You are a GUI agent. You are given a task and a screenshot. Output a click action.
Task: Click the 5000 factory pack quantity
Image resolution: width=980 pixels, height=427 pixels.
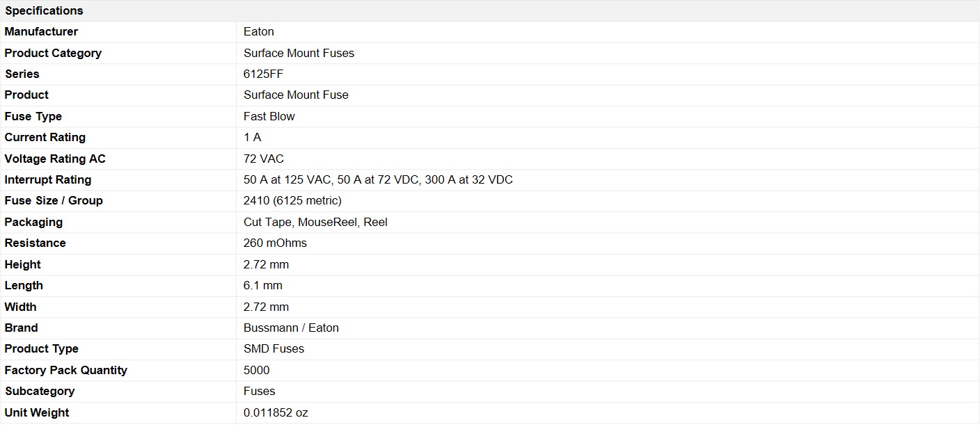tap(256, 370)
